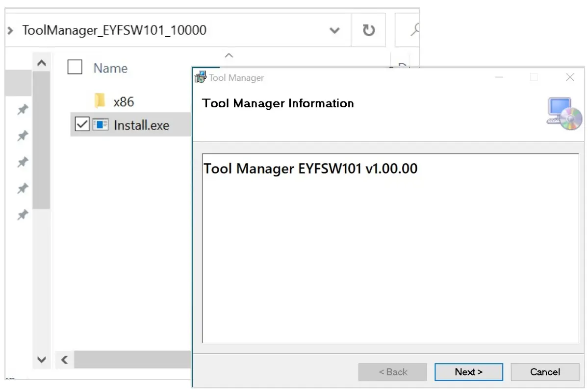The width and height of the screenshot is (588, 390).
Task: Click the bottom pin icon in sidebar
Action: click(x=23, y=215)
